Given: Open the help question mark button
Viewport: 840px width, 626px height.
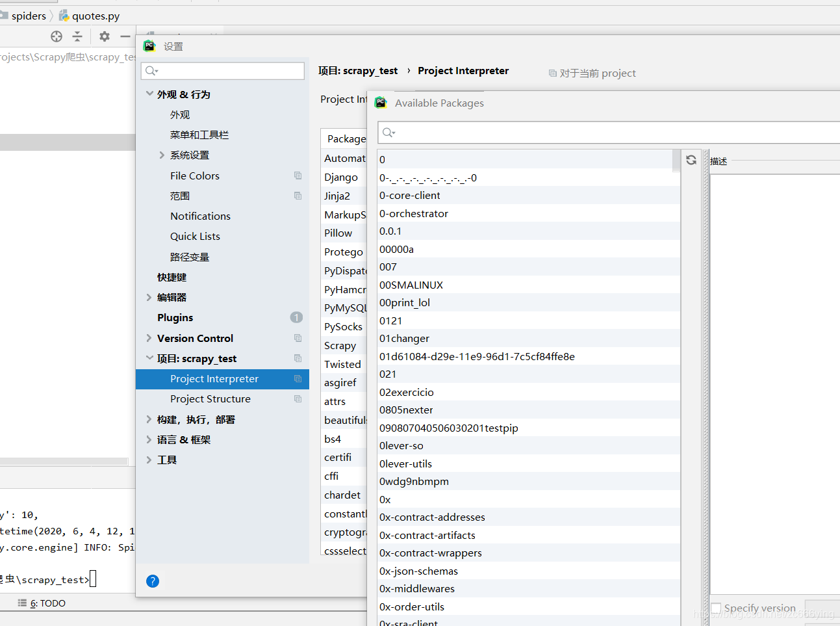Looking at the screenshot, I should click(x=153, y=581).
